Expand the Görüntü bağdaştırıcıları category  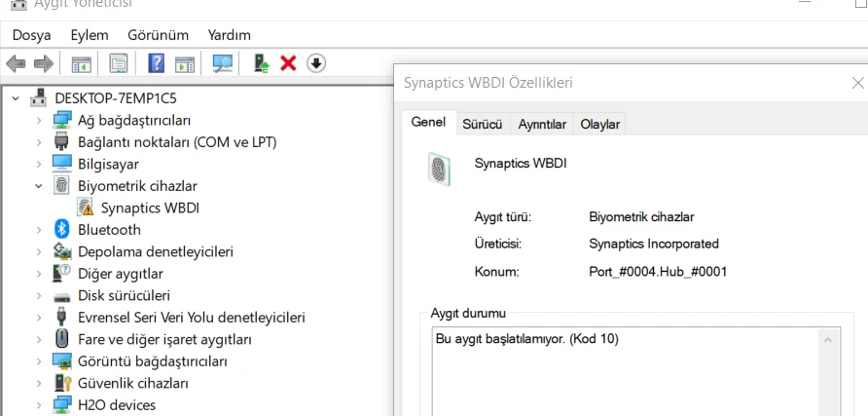(39, 361)
